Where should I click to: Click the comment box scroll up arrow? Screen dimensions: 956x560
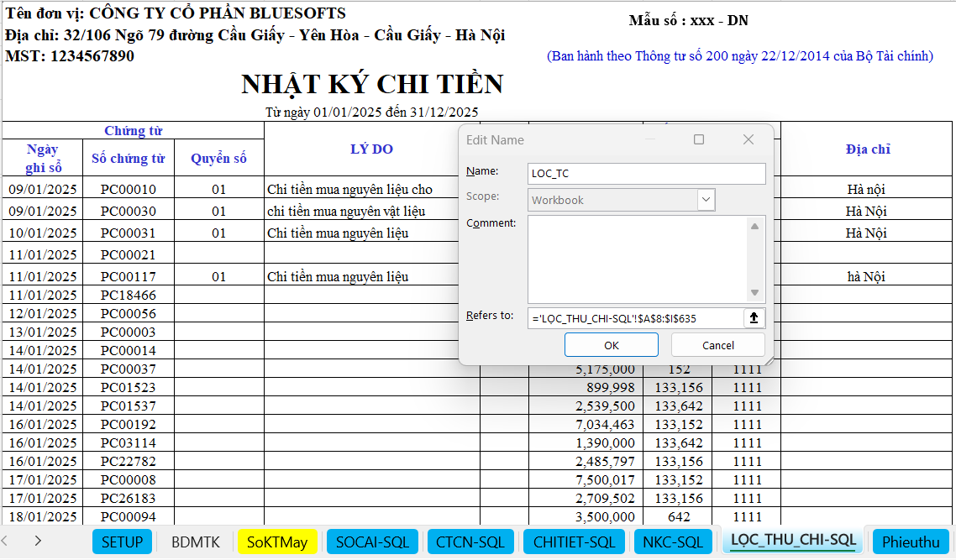click(754, 226)
